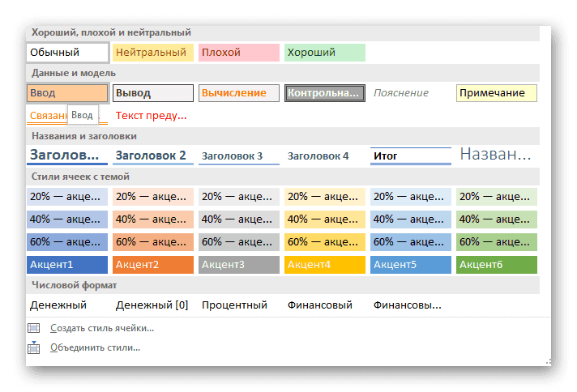Image resolution: width=577 pixels, height=392 pixels.
Task: Pick 20% accent style above Акцент1
Action: click(67, 197)
